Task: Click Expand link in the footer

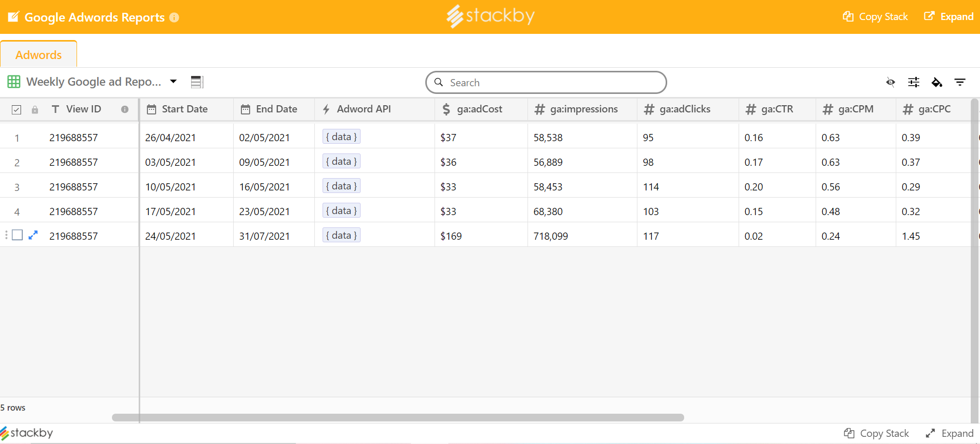Action: (950, 433)
